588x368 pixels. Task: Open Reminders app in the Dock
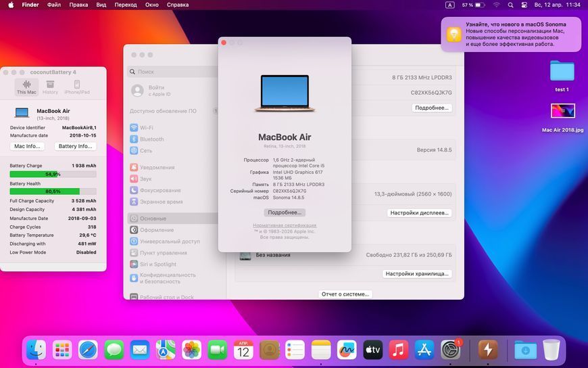click(x=295, y=350)
